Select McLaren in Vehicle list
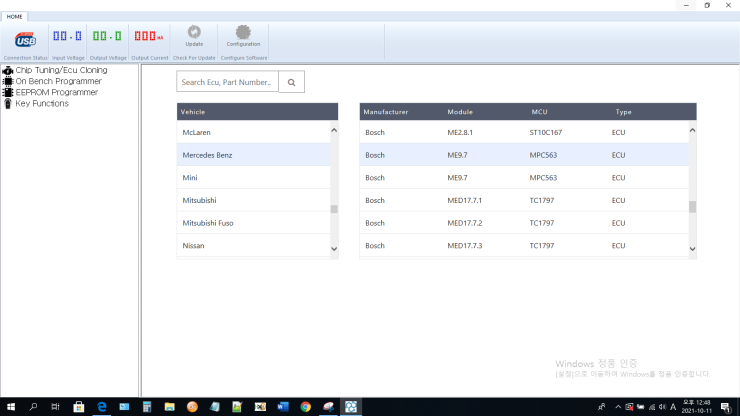 pos(253,132)
